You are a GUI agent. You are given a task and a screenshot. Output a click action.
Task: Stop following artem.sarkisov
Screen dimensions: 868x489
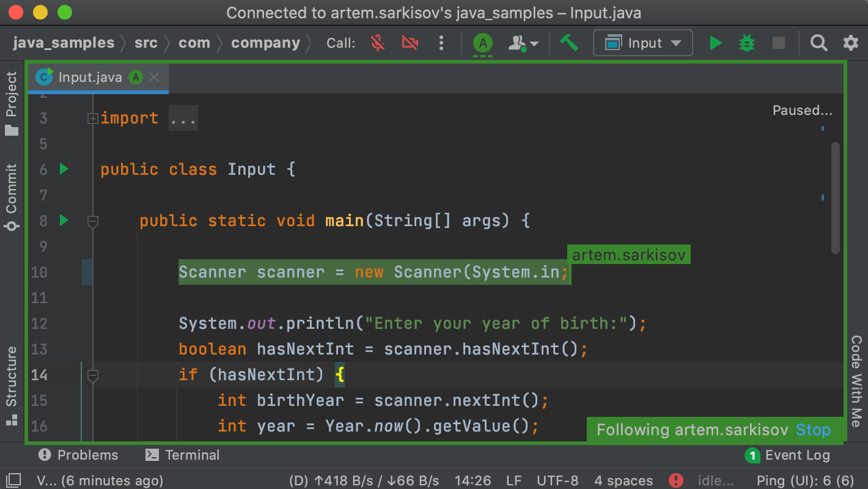point(814,430)
